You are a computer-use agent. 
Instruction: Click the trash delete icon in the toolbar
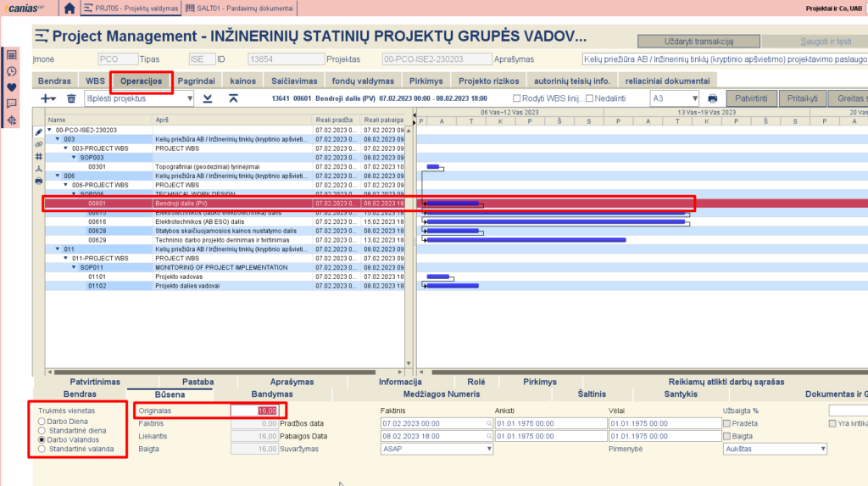pyautogui.click(x=71, y=98)
